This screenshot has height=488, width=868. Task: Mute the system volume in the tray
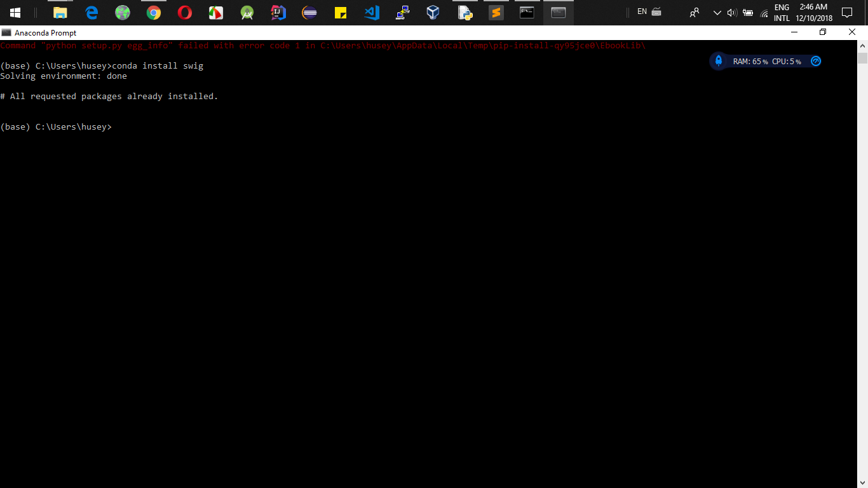tap(732, 12)
